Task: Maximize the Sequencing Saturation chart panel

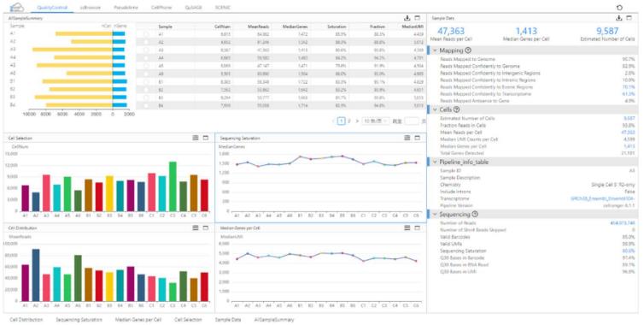Action: [x=418, y=138]
